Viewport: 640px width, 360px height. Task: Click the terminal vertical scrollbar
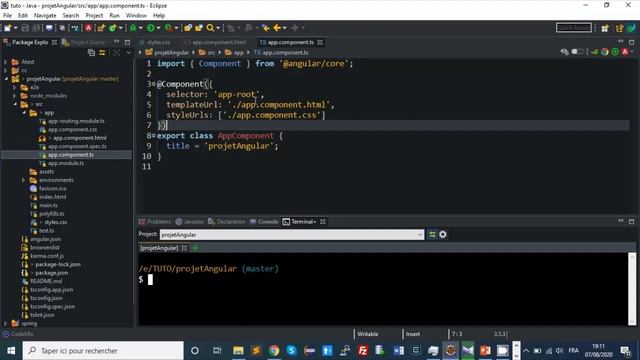coord(632,289)
